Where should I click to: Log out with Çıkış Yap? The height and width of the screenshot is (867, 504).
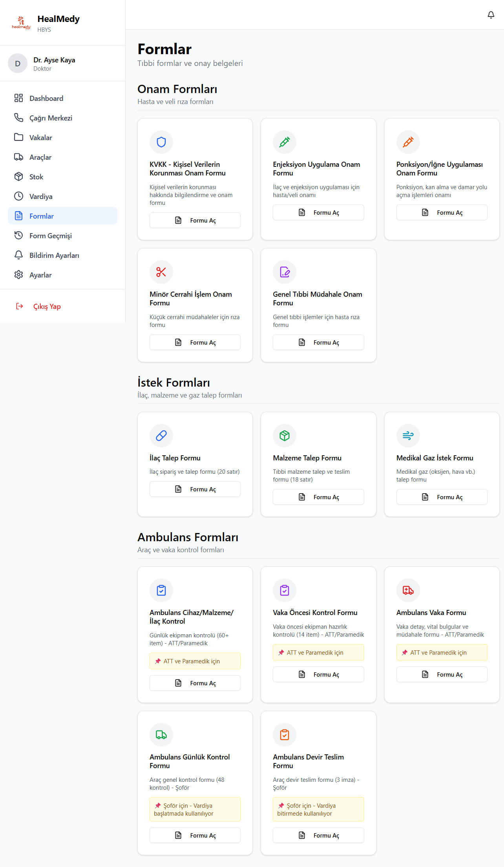click(x=47, y=307)
